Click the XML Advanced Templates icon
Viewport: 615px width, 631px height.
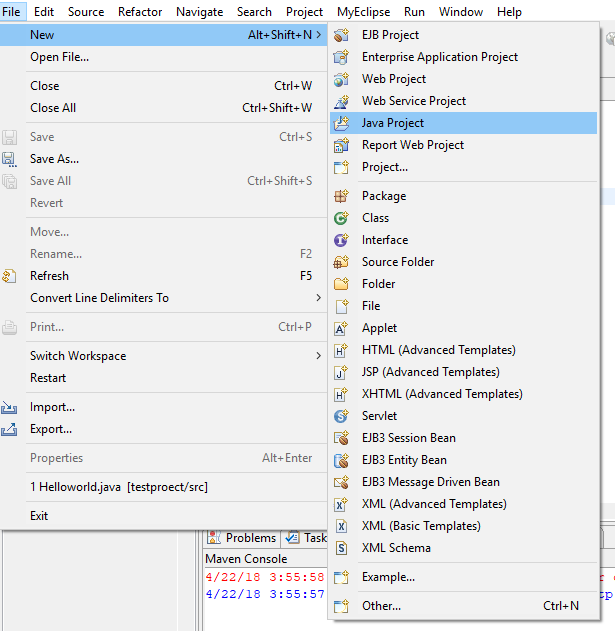(x=341, y=504)
